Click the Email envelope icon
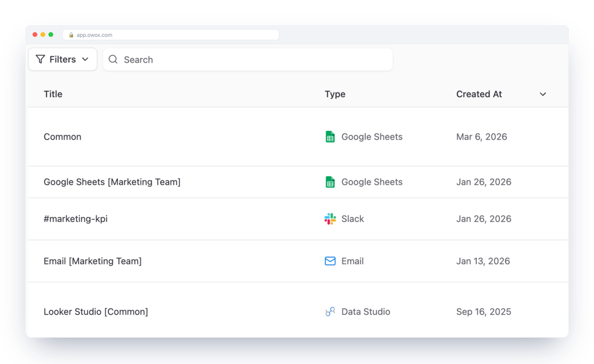Screen dimensions: 594x364 point(330,261)
